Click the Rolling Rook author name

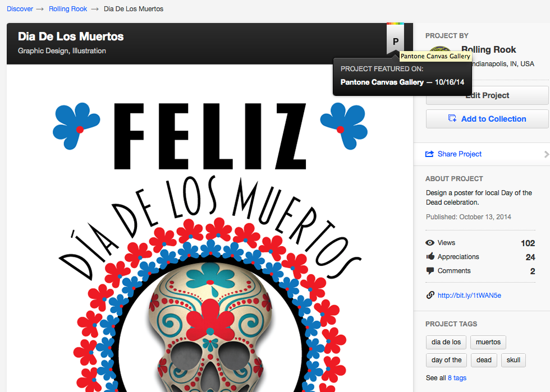click(489, 49)
